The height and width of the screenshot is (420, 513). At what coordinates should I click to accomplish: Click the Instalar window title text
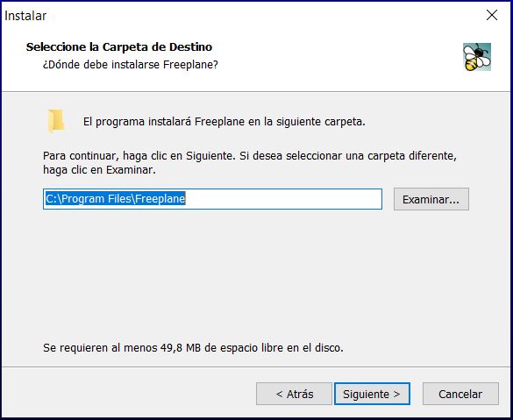pos(25,16)
